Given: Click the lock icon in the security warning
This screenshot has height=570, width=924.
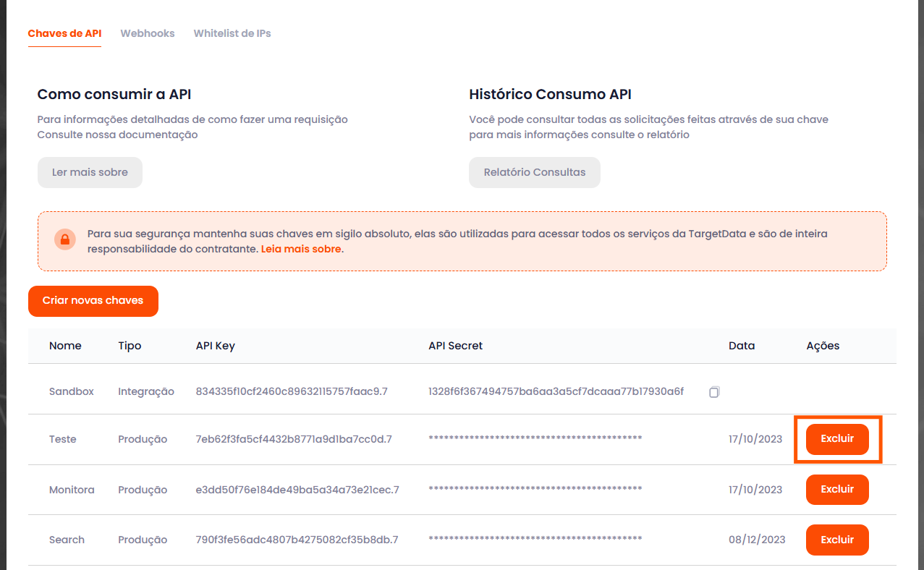Looking at the screenshot, I should pyautogui.click(x=65, y=239).
